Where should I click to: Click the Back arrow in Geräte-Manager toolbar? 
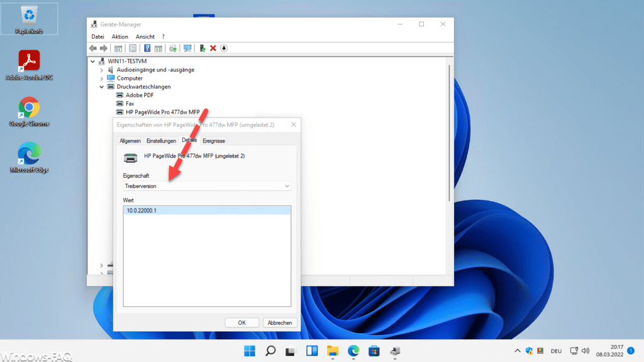[x=93, y=48]
